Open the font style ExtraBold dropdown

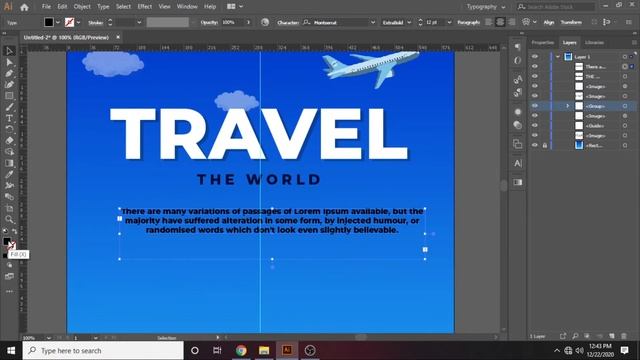(409, 22)
